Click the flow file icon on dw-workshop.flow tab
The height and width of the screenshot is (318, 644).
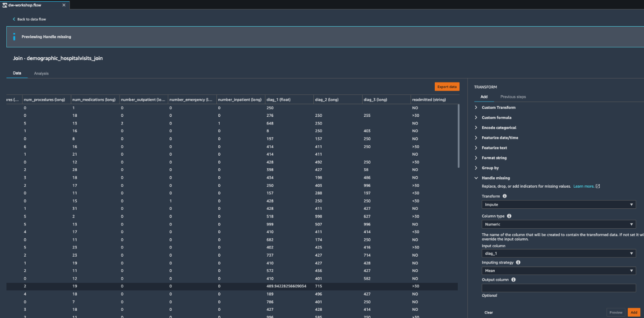(4, 5)
